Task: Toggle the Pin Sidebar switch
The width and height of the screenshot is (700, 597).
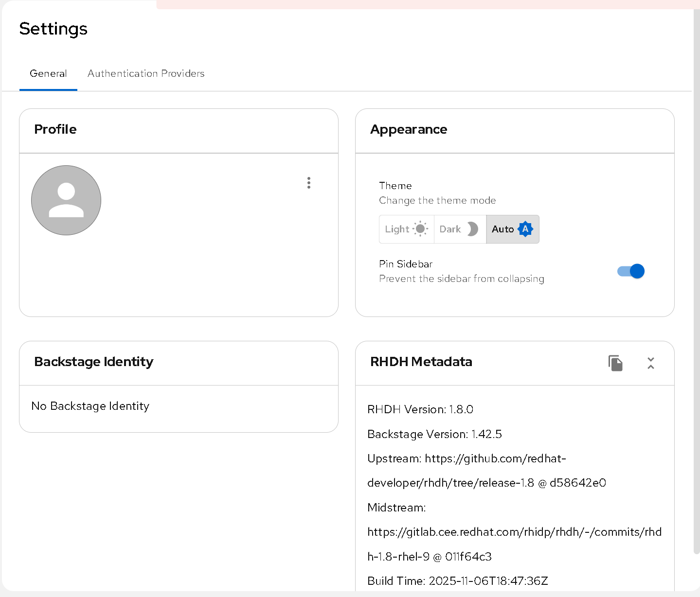Action: tap(631, 271)
